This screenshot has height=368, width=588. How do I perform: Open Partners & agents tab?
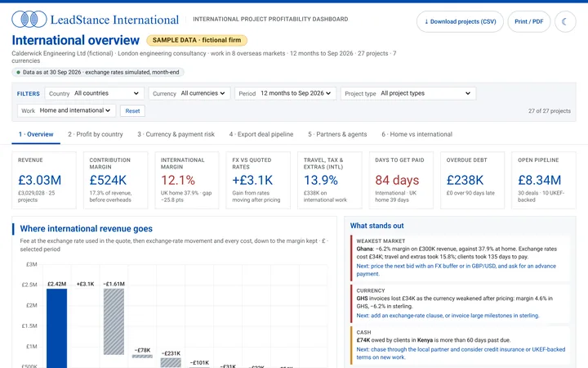(x=337, y=134)
